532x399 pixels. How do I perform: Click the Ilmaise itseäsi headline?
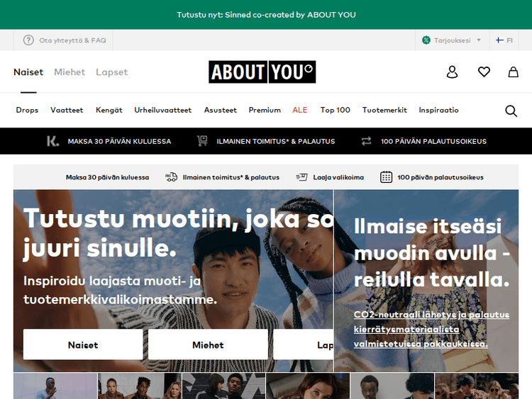pos(431,252)
